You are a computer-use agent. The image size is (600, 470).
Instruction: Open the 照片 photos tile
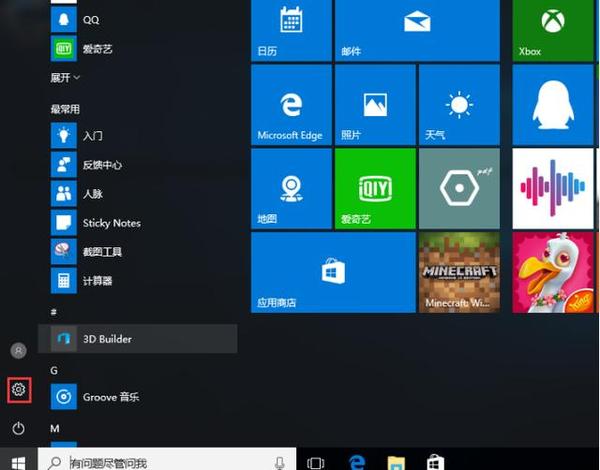pyautogui.click(x=375, y=106)
